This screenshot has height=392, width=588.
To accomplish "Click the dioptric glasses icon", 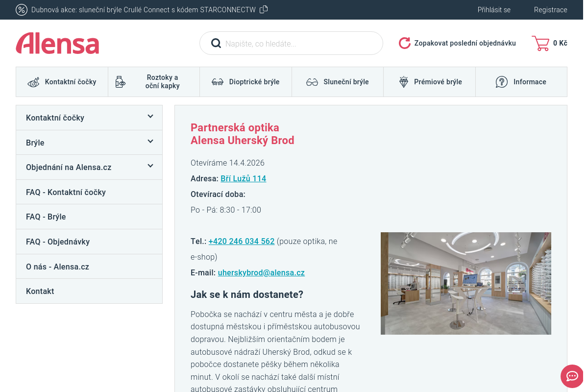I will pyautogui.click(x=218, y=82).
